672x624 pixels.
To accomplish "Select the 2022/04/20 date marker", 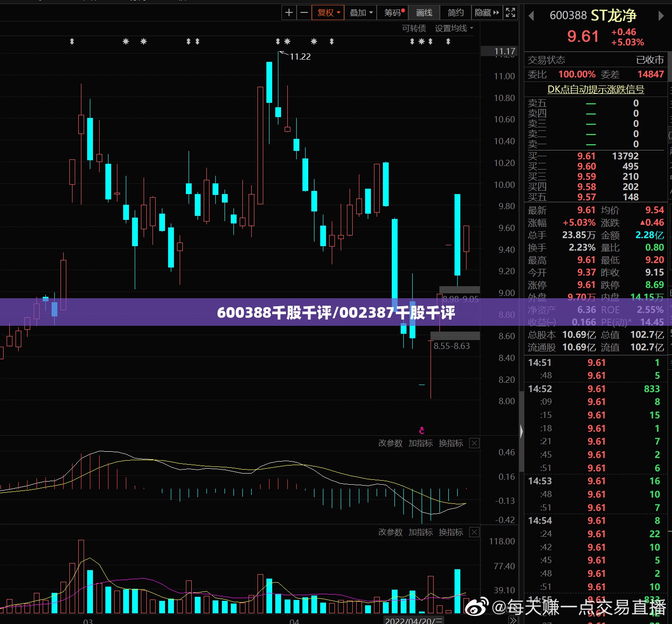I will [414, 620].
